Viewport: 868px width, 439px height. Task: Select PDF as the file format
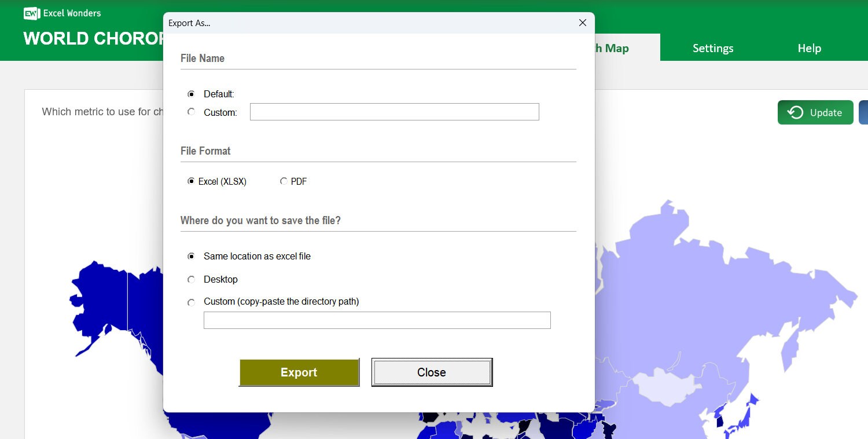(x=284, y=181)
